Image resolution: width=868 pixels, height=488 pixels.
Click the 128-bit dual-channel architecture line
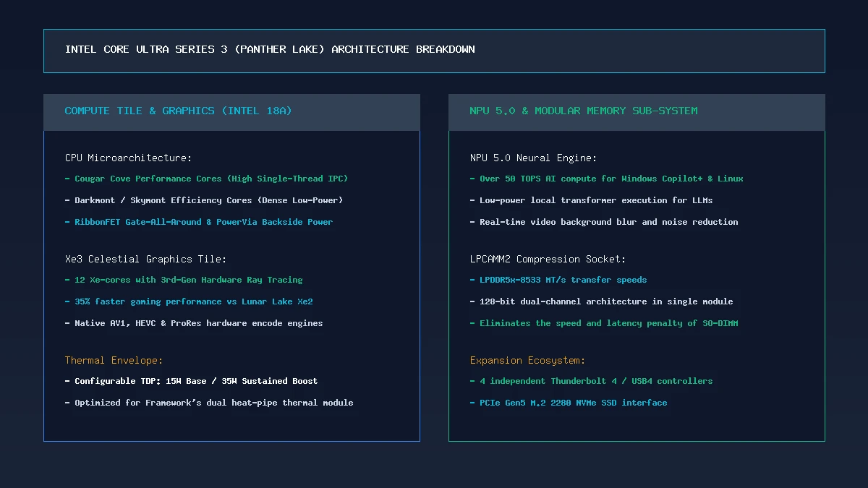point(602,301)
